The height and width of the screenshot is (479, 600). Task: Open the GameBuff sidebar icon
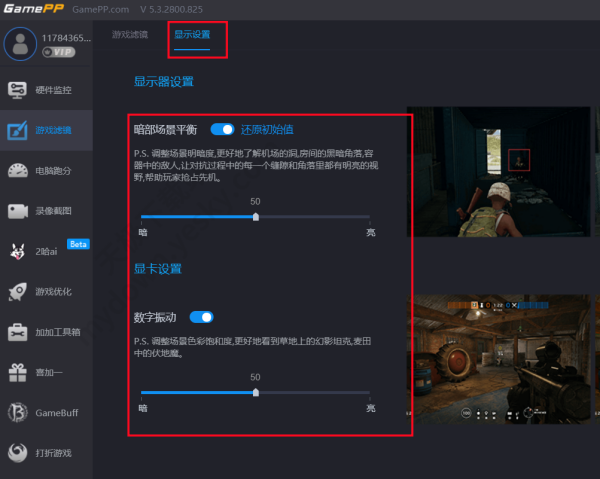(x=17, y=412)
